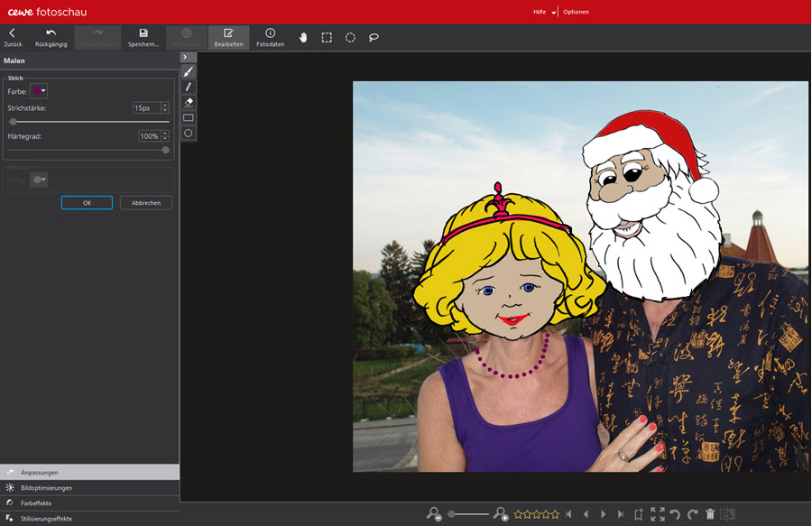The image size is (812, 526).
Task: Pick the circle shape tool
Action: pyautogui.click(x=189, y=133)
